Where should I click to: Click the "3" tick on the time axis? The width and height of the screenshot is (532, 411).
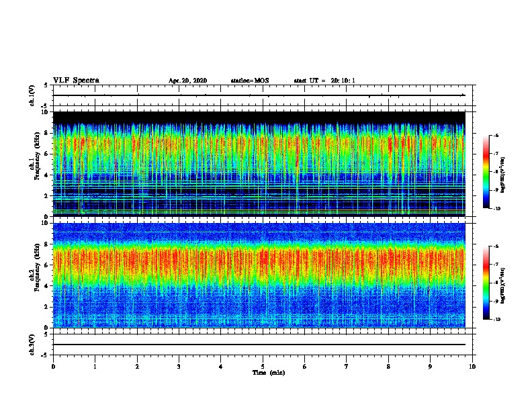point(179,367)
